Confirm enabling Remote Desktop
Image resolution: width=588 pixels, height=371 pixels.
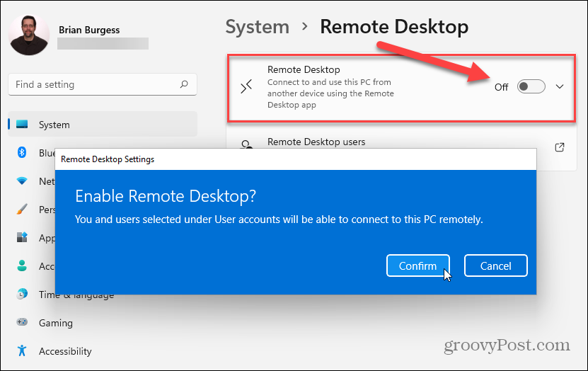417,266
